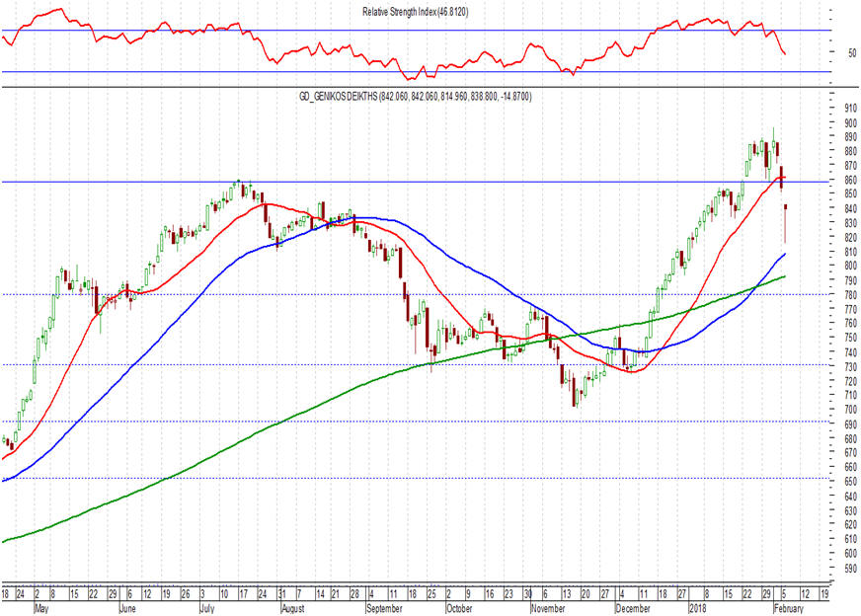This screenshot has height=616, width=861.
Task: Select the June month label
Action: point(126,609)
